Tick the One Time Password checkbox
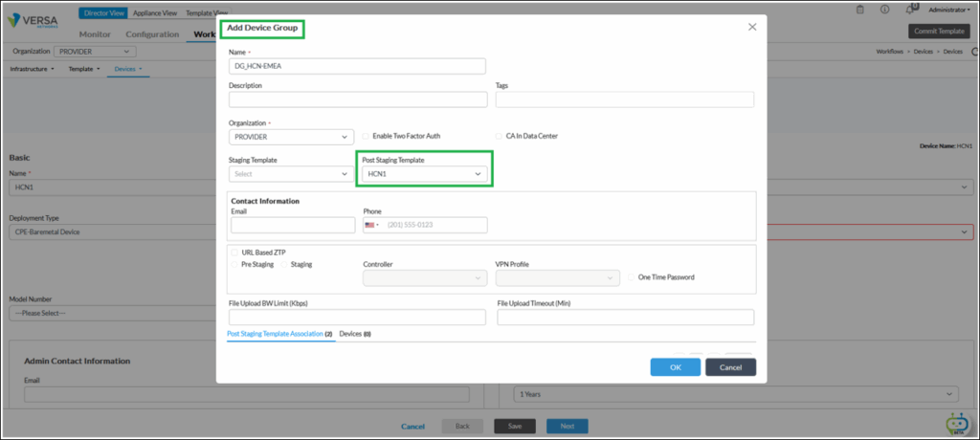 click(632, 277)
